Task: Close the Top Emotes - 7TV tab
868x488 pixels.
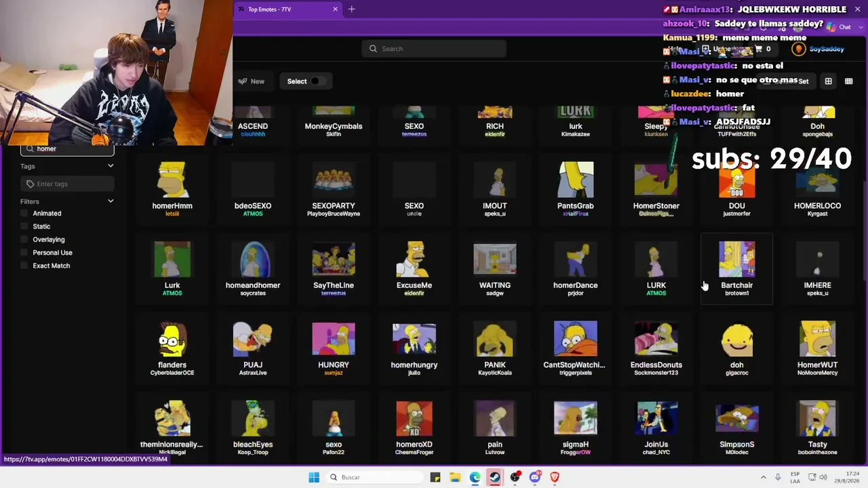Action: 335,9
